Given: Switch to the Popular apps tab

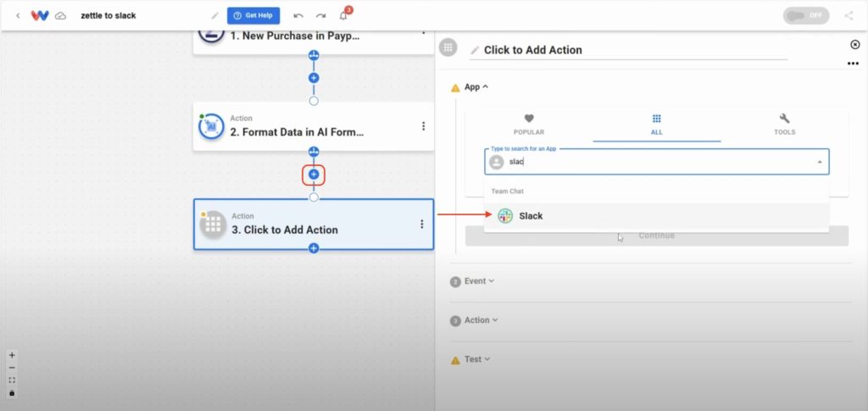Looking at the screenshot, I should (529, 125).
